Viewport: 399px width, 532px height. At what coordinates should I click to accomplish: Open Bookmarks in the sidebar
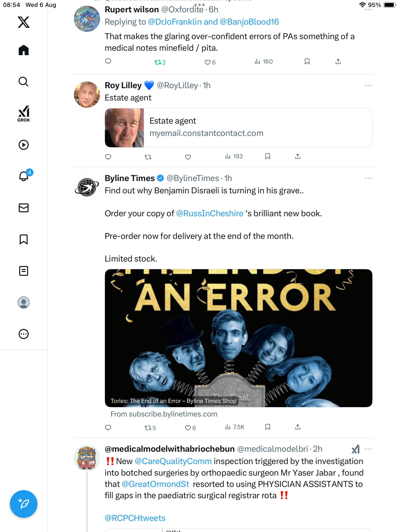click(x=24, y=239)
